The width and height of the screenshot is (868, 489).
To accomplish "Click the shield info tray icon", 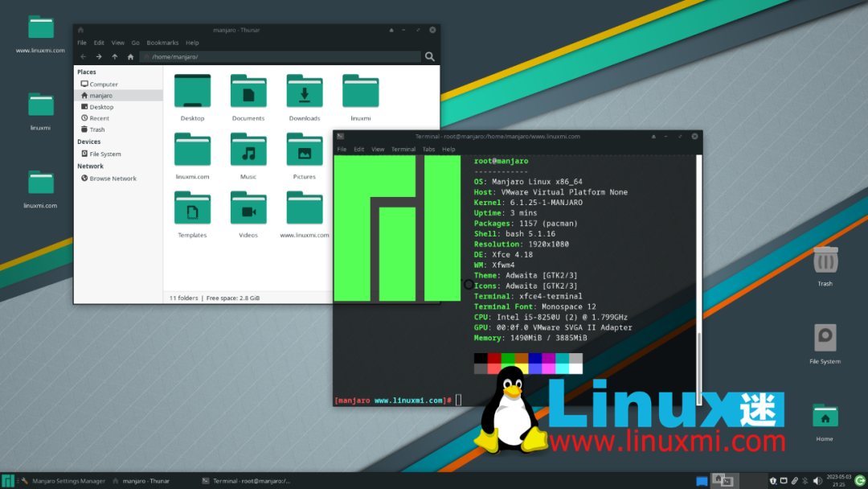I will (773, 481).
